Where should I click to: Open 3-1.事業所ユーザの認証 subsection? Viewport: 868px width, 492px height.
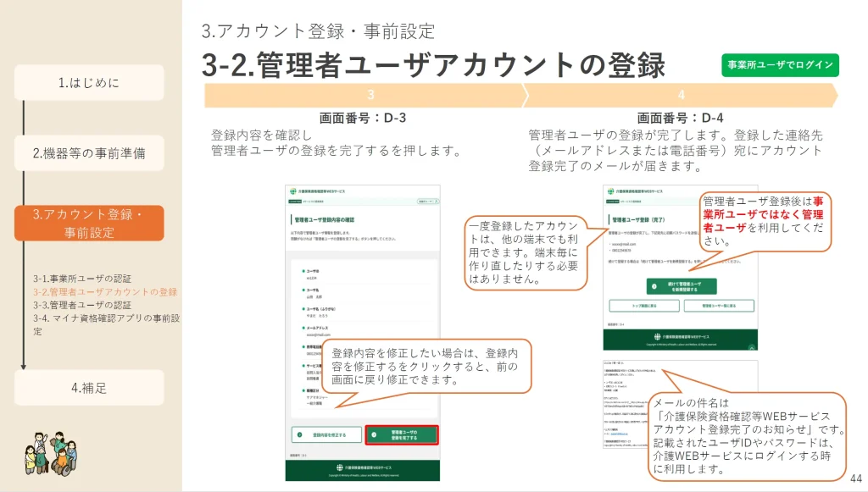(82, 279)
